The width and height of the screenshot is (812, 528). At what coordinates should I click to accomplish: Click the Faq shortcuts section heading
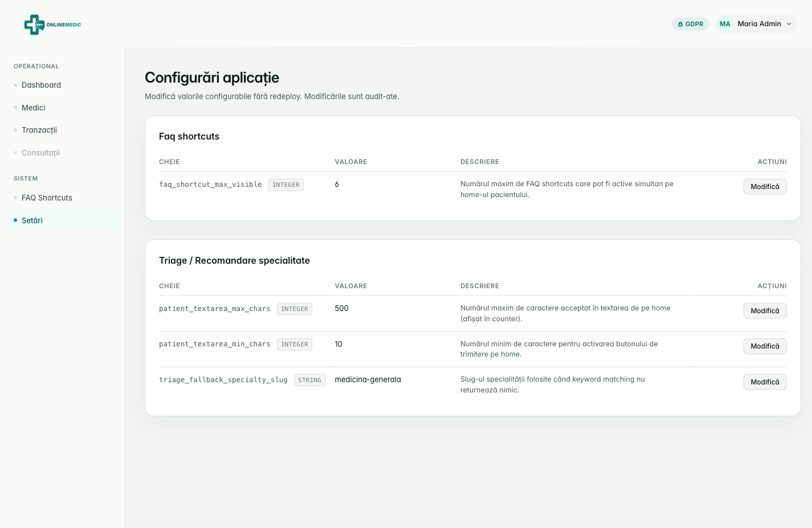(x=189, y=136)
